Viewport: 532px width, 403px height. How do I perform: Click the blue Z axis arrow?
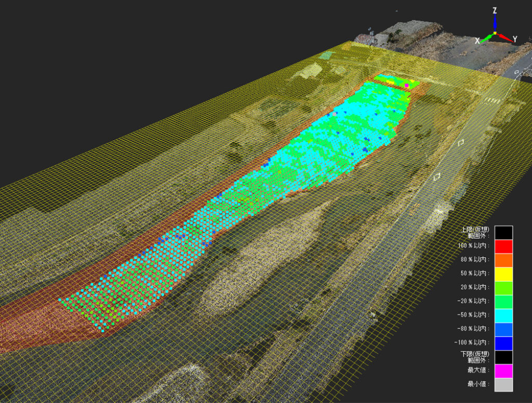pos(495,23)
